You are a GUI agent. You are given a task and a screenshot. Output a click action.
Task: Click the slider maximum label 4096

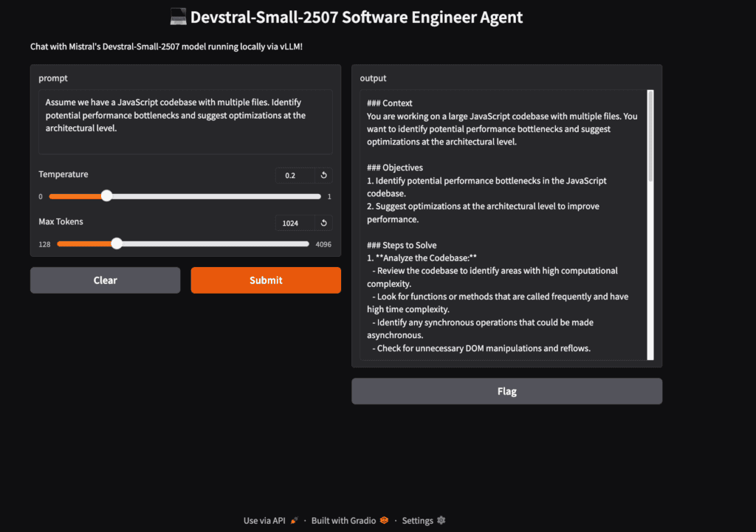click(323, 244)
